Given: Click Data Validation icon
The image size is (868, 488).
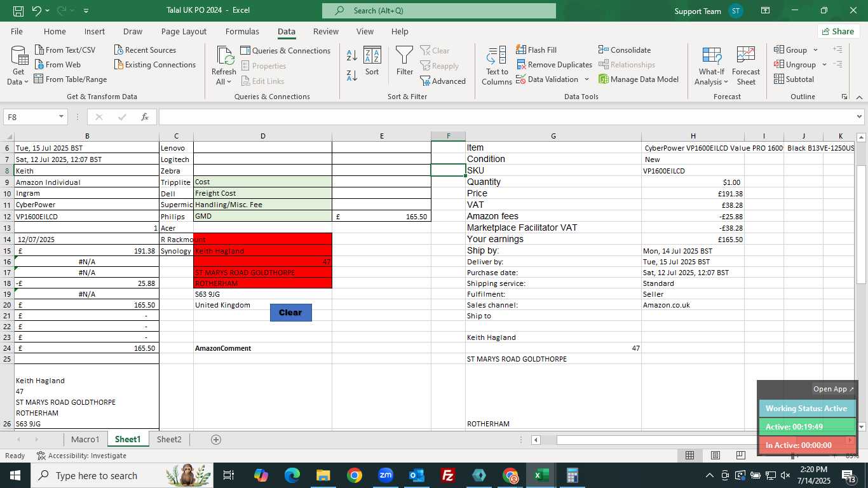Looking at the screenshot, I should [x=521, y=79].
